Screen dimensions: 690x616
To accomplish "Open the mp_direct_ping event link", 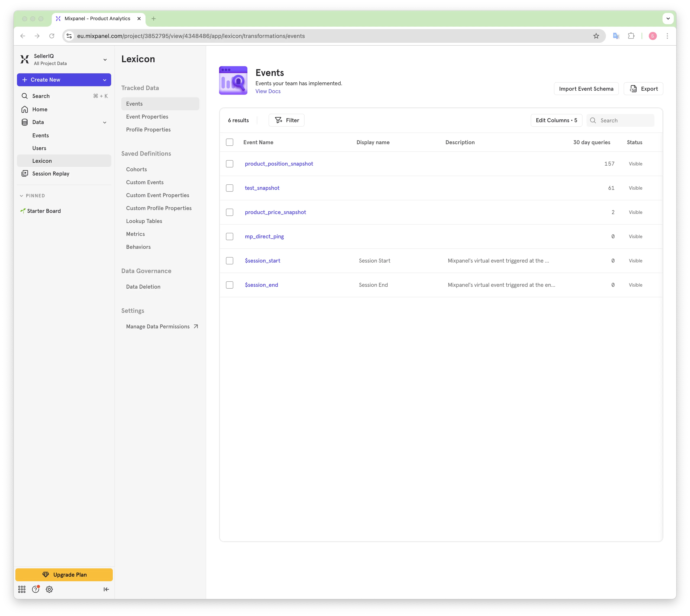I will click(264, 237).
